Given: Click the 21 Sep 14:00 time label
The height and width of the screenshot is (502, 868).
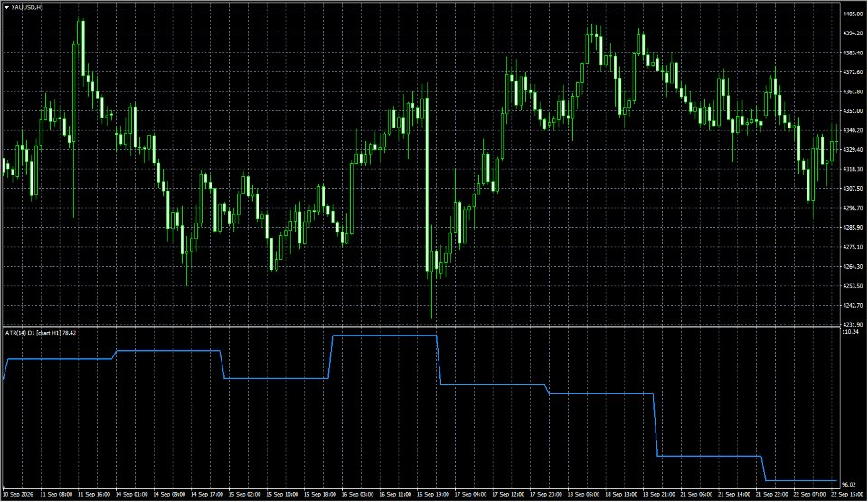Looking at the screenshot, I should 734,494.
